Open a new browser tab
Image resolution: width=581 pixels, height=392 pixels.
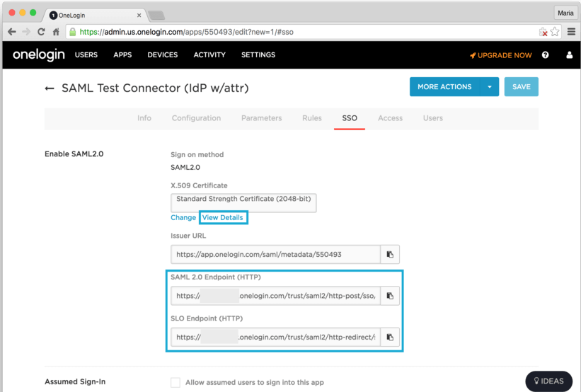coord(156,15)
